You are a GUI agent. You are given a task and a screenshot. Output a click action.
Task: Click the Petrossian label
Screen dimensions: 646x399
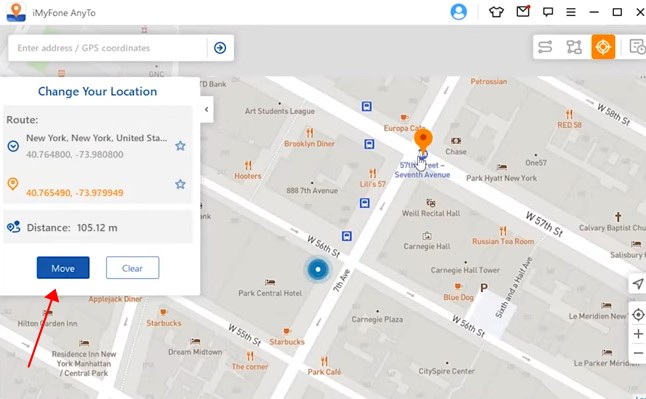[x=489, y=81]
